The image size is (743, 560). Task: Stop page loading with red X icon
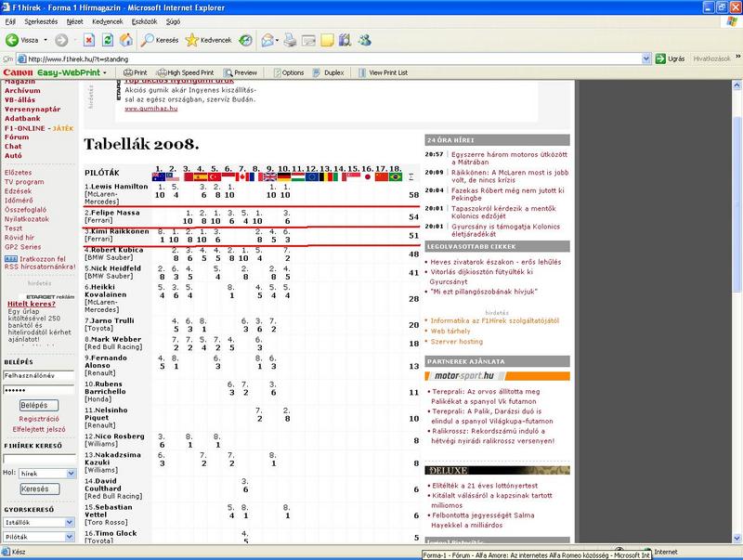tap(88, 40)
